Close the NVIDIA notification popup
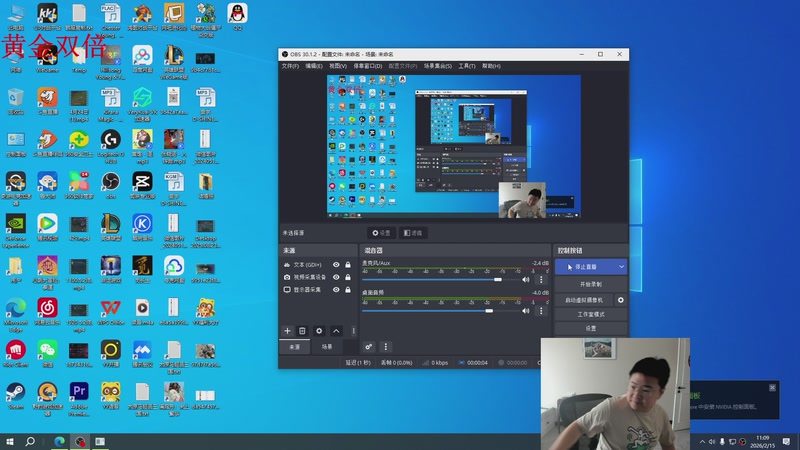The height and width of the screenshot is (450, 800). [x=772, y=388]
